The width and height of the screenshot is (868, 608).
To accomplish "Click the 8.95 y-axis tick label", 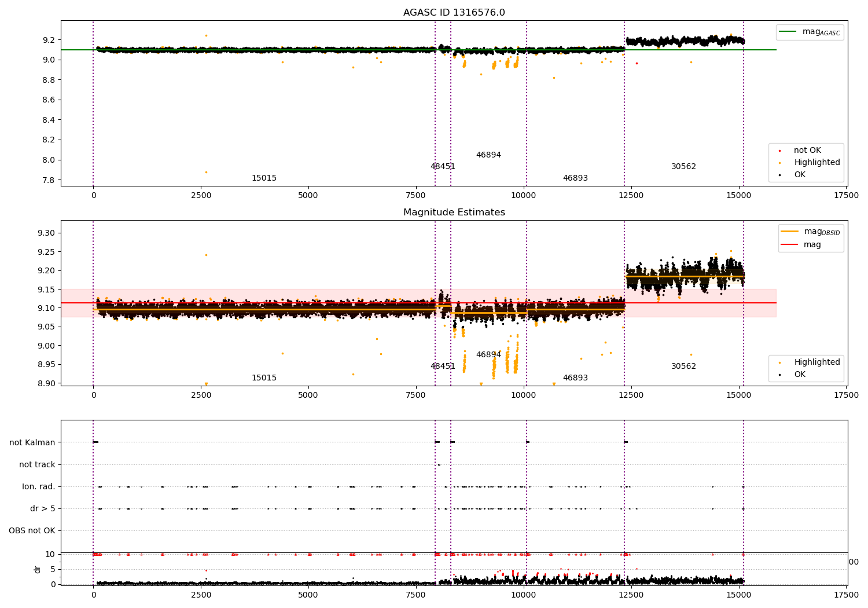I will point(46,365).
